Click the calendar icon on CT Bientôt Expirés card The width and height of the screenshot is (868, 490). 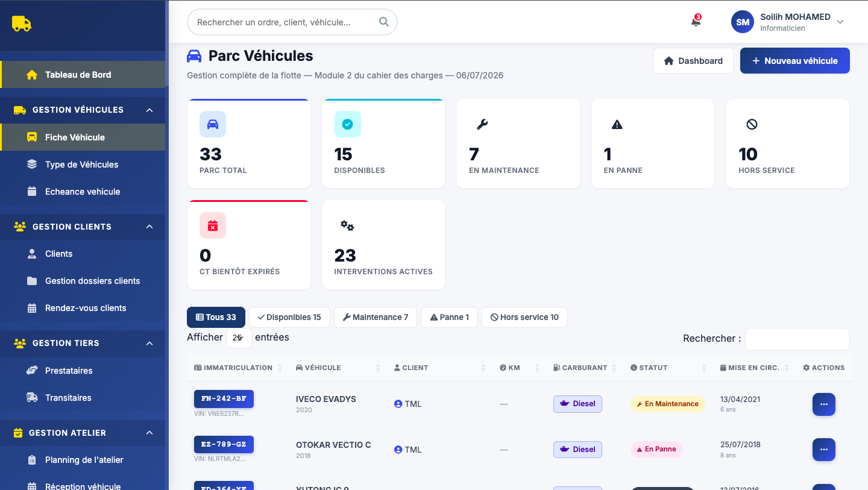coord(213,225)
